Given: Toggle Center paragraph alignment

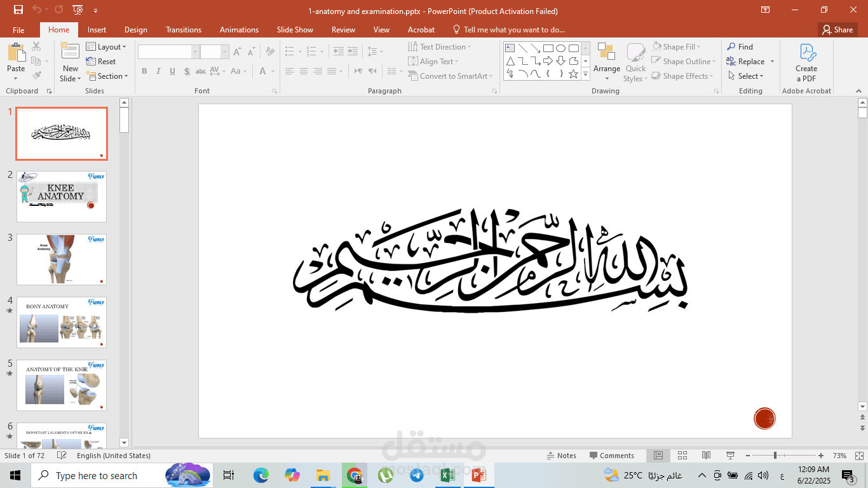Looking at the screenshot, I should tap(304, 71).
